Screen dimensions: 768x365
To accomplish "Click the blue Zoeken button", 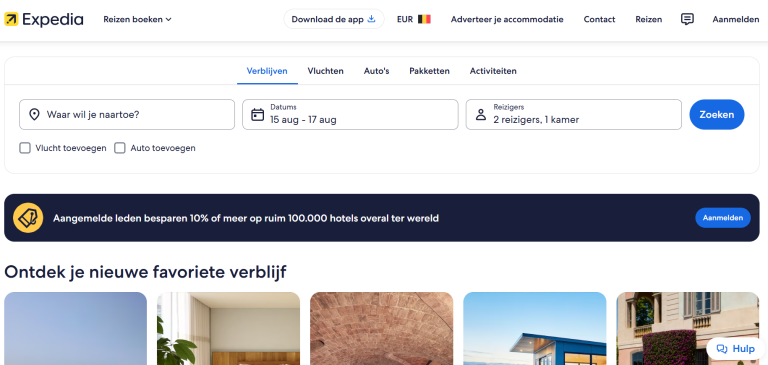I will click(717, 115).
